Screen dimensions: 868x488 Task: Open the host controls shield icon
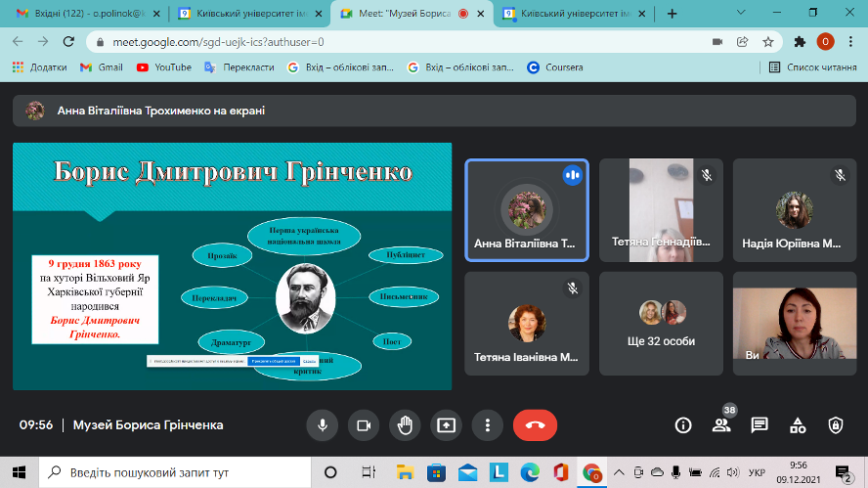click(x=836, y=425)
